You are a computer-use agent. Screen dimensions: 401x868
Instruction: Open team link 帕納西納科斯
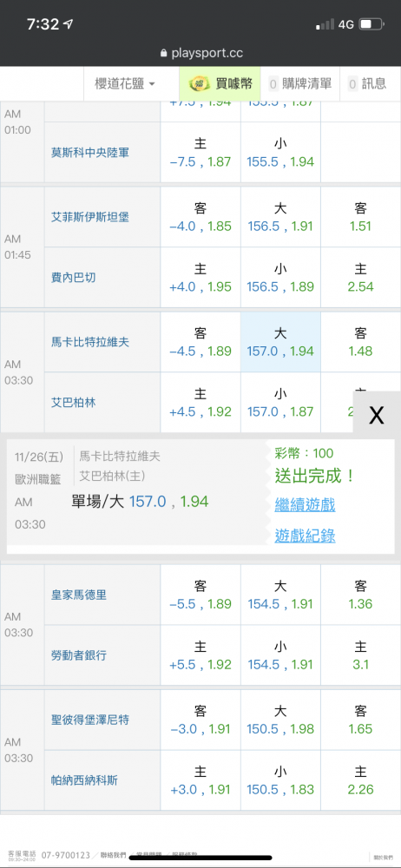click(x=84, y=780)
